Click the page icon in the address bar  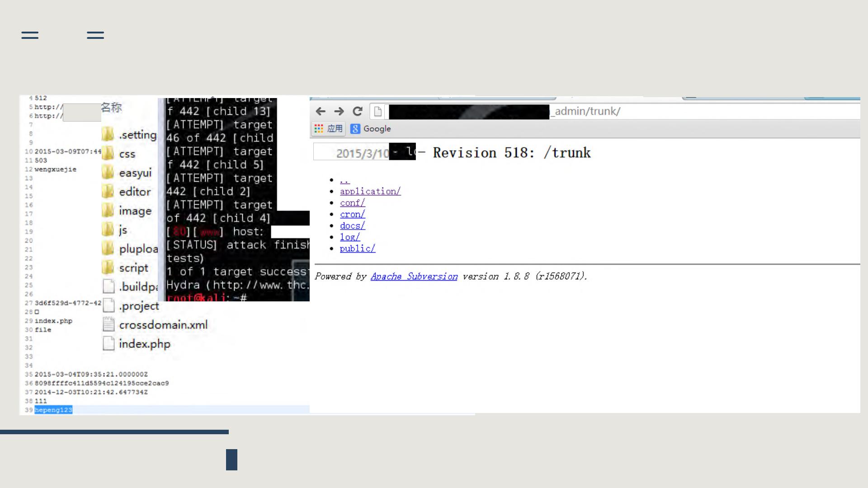[378, 112]
